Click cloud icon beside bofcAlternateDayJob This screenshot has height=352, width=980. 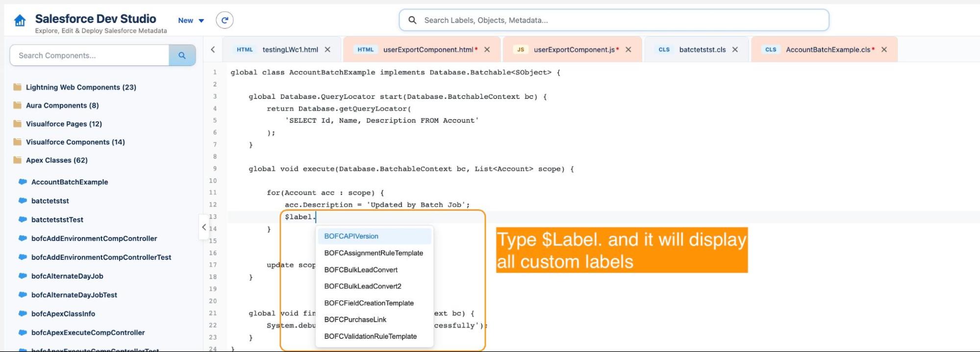pos(23,276)
